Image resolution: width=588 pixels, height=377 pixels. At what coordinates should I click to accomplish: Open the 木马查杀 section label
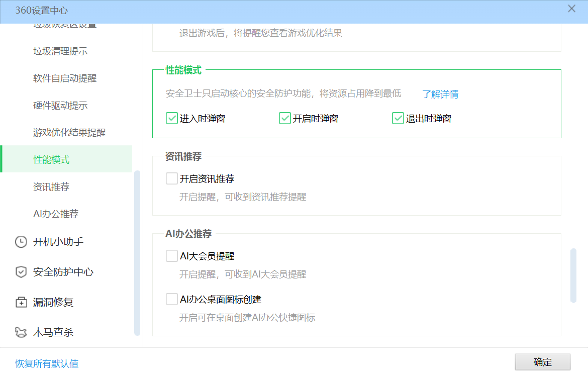coord(53,332)
